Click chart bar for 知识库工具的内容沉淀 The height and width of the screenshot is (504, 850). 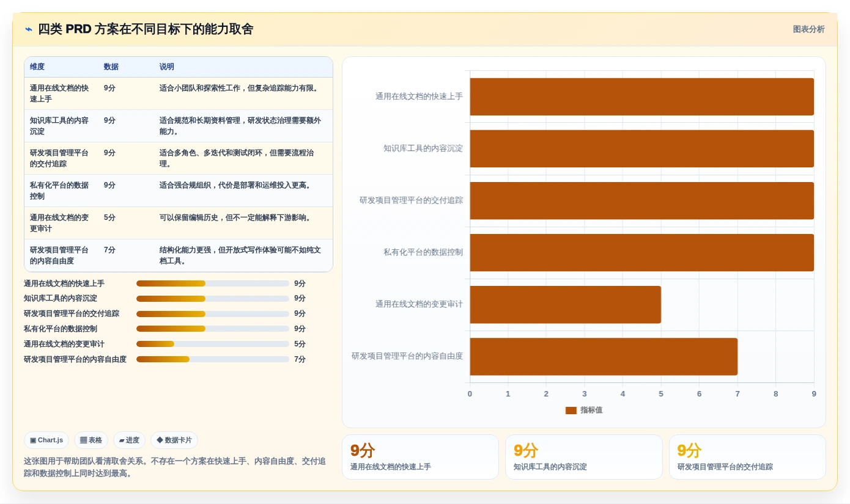click(x=641, y=148)
